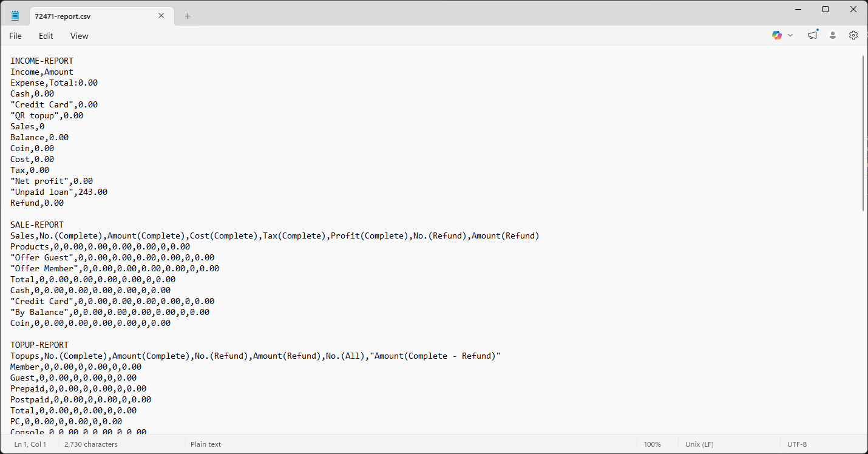Click the UTF-8 encoding indicator
This screenshot has height=454, width=868.
(x=797, y=444)
